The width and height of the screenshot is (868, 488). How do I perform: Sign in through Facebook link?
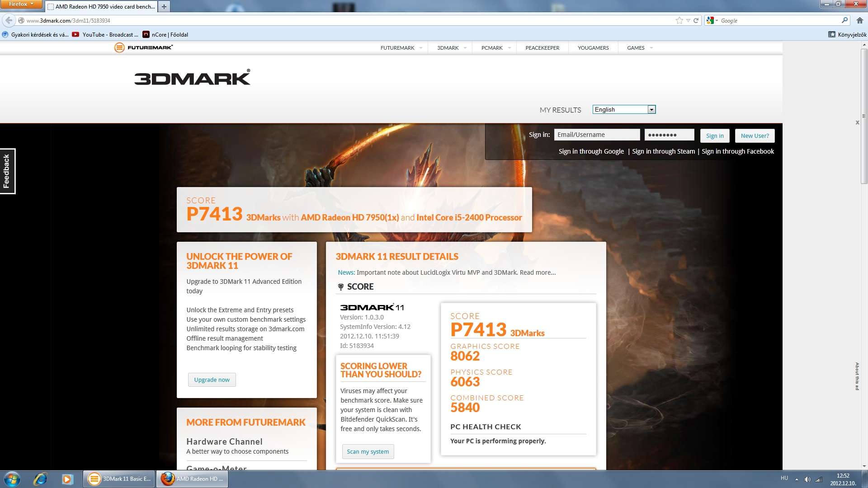[737, 151]
